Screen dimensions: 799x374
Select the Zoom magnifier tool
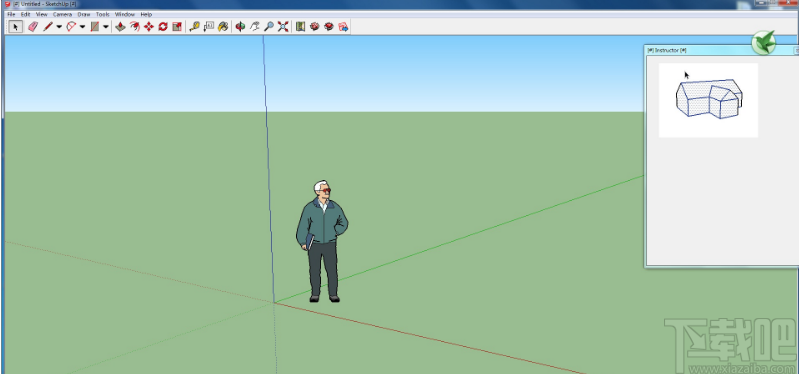(269, 26)
